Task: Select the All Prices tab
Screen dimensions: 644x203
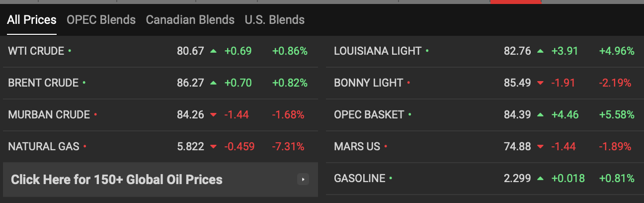Action: 32,20
